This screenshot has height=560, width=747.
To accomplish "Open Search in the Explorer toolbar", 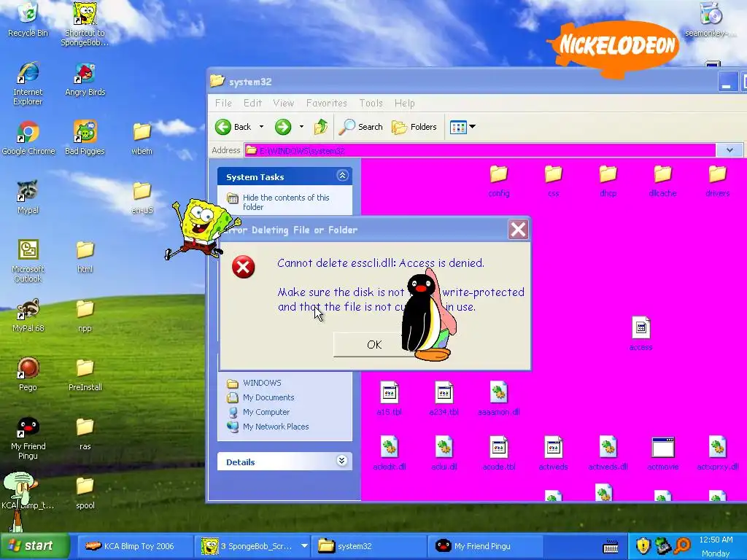I will coord(360,127).
